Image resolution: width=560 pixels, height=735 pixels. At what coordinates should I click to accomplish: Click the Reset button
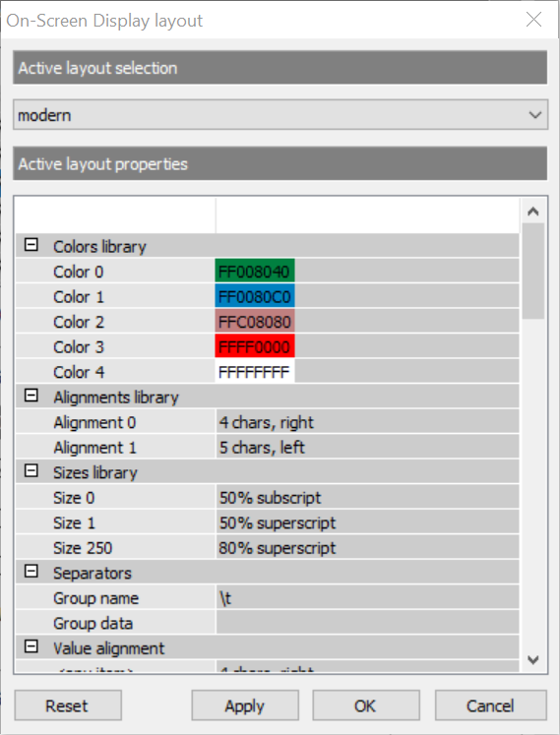click(x=68, y=705)
